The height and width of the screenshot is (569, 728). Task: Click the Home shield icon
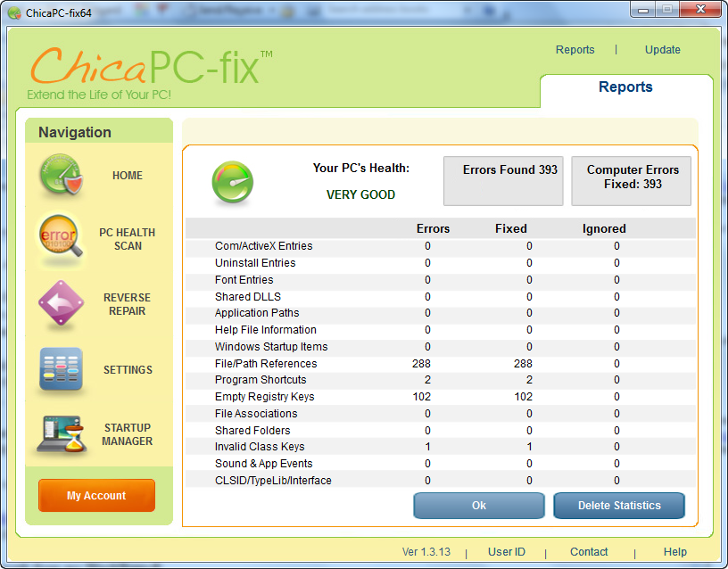coord(61,176)
